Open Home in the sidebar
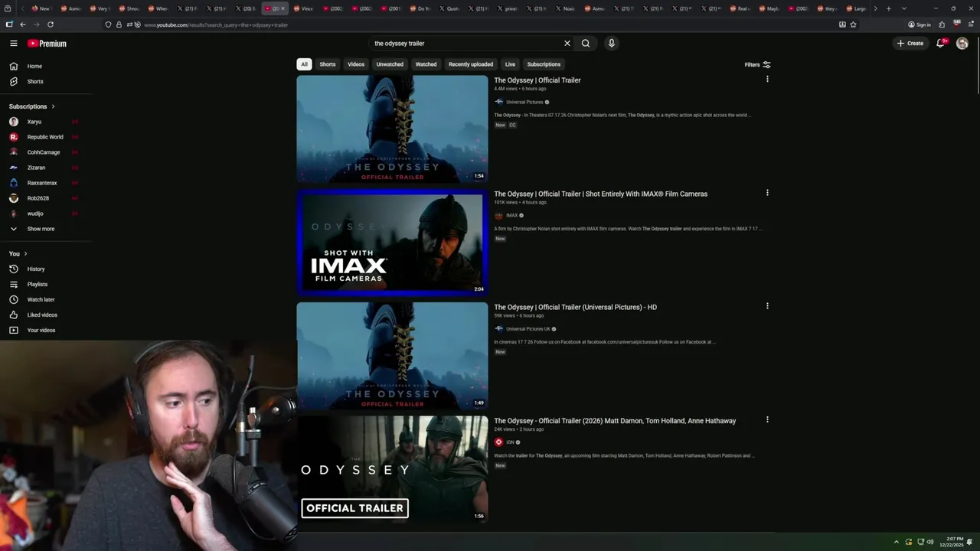 click(x=46, y=67)
